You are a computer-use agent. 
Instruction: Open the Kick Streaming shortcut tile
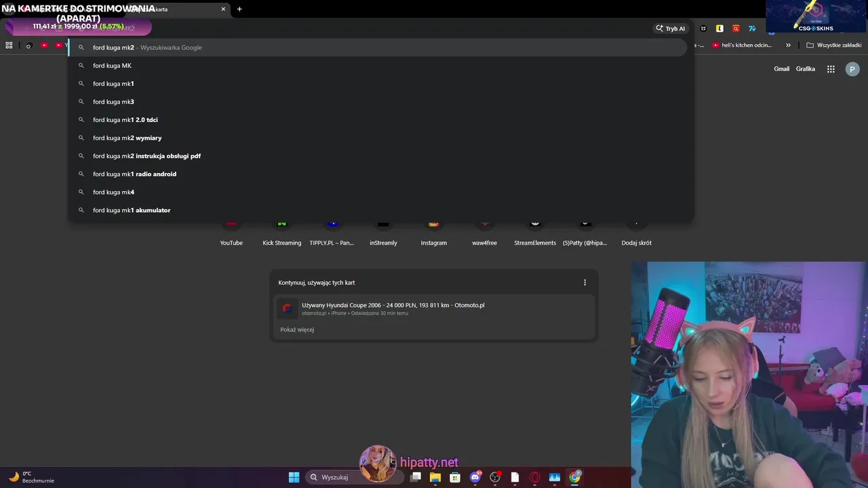(281, 234)
